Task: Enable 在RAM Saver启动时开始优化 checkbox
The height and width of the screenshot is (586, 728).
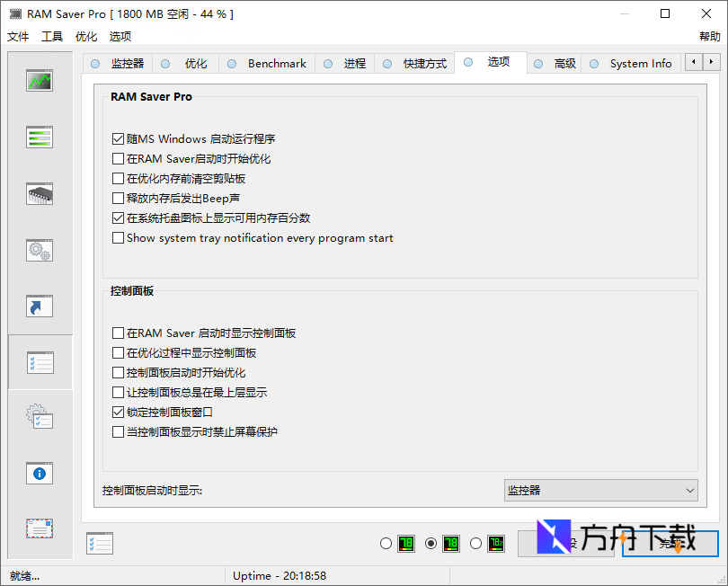Action: 118,158
